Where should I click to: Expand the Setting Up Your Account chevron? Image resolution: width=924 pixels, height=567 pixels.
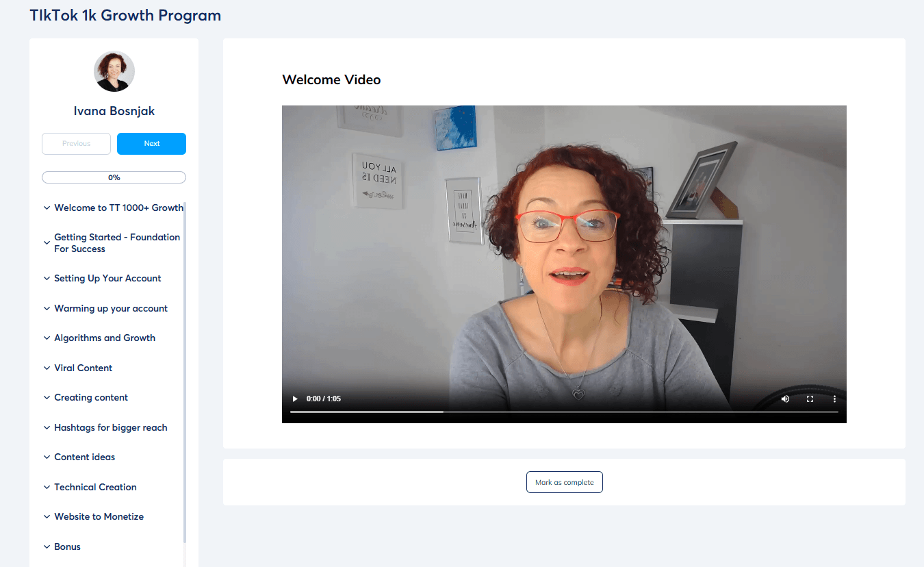(47, 279)
